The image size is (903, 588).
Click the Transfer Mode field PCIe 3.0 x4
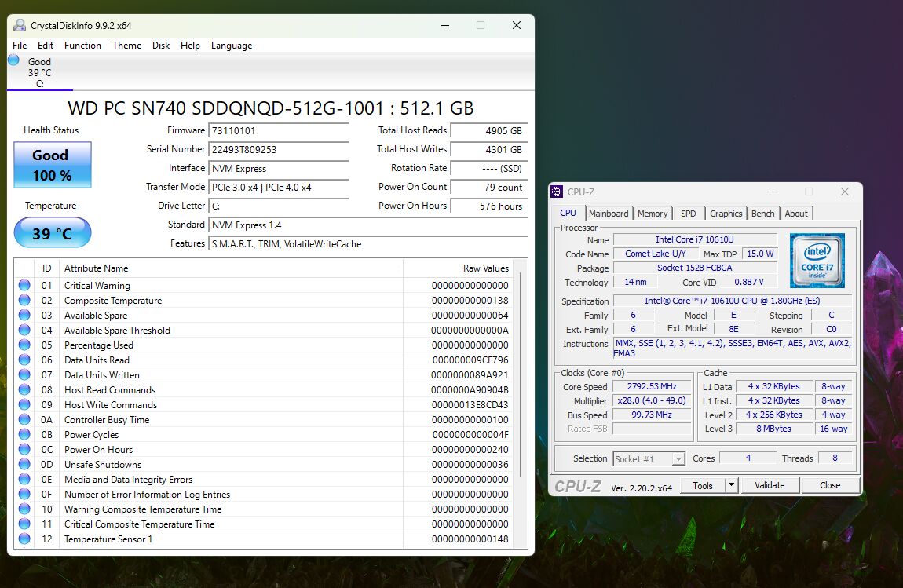tap(279, 187)
